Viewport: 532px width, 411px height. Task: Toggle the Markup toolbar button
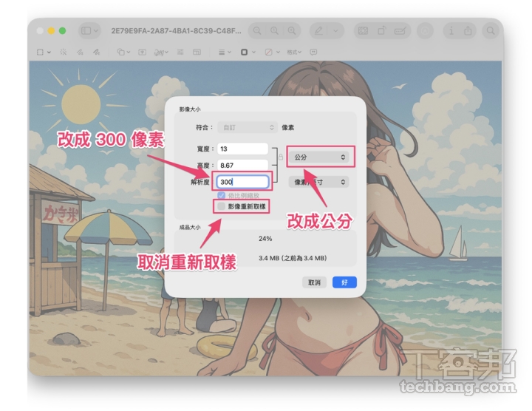tap(425, 31)
